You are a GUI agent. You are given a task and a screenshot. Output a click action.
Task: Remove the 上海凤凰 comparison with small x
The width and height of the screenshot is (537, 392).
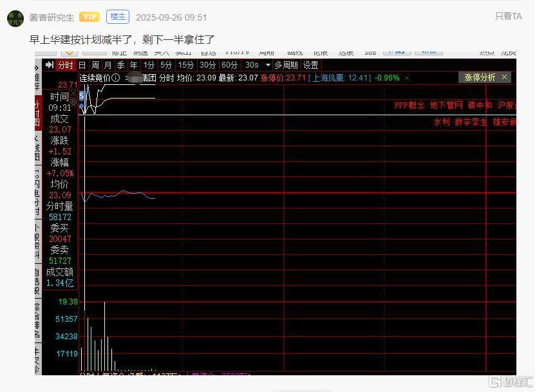(x=407, y=78)
